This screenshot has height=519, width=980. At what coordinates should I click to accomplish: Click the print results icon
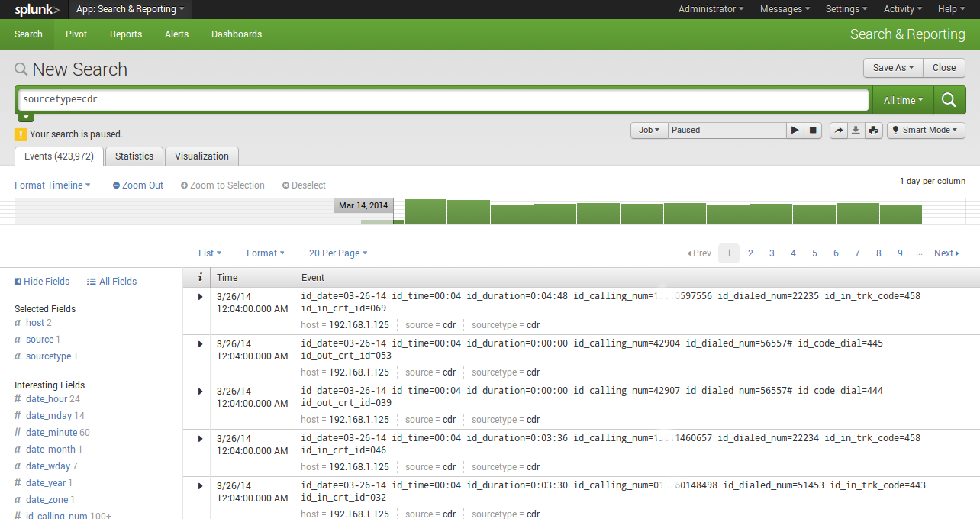874,131
